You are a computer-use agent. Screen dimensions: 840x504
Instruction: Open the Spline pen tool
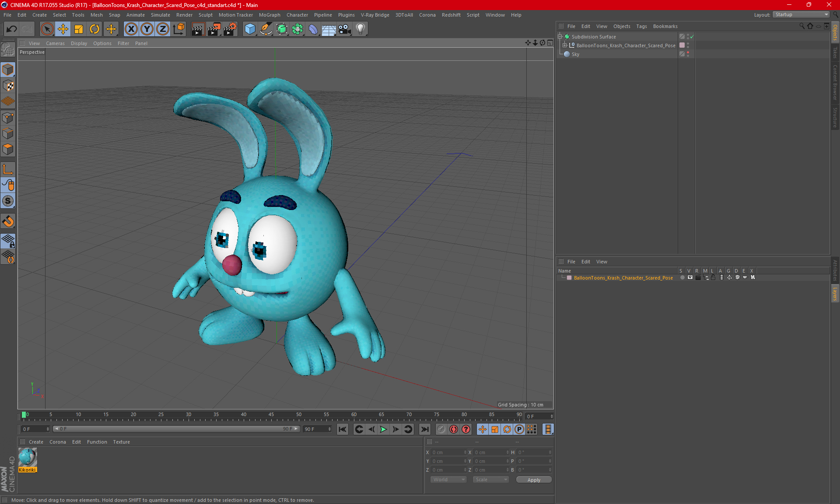266,29
